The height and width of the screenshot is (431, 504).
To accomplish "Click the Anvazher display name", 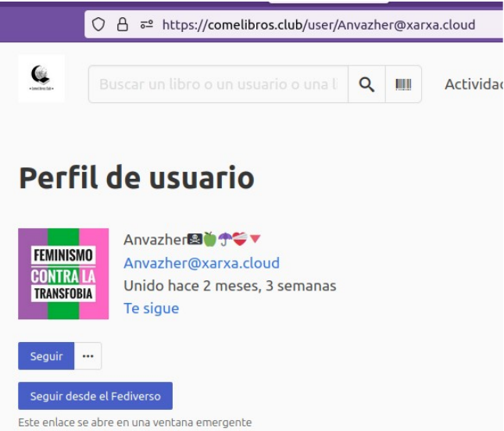I will 155,240.
